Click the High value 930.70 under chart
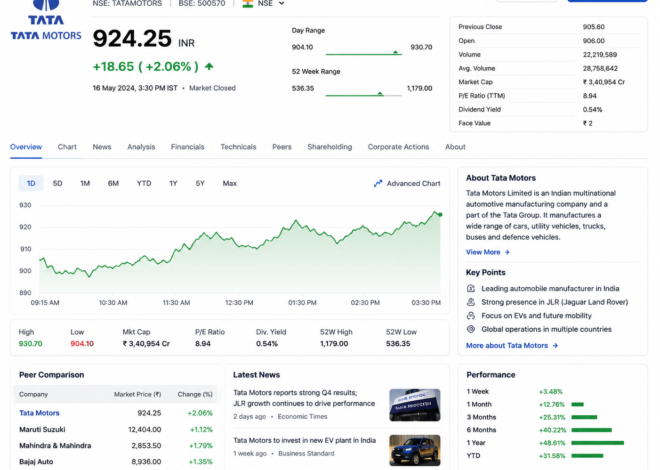Viewport: 660px width, 470px height. [30, 344]
